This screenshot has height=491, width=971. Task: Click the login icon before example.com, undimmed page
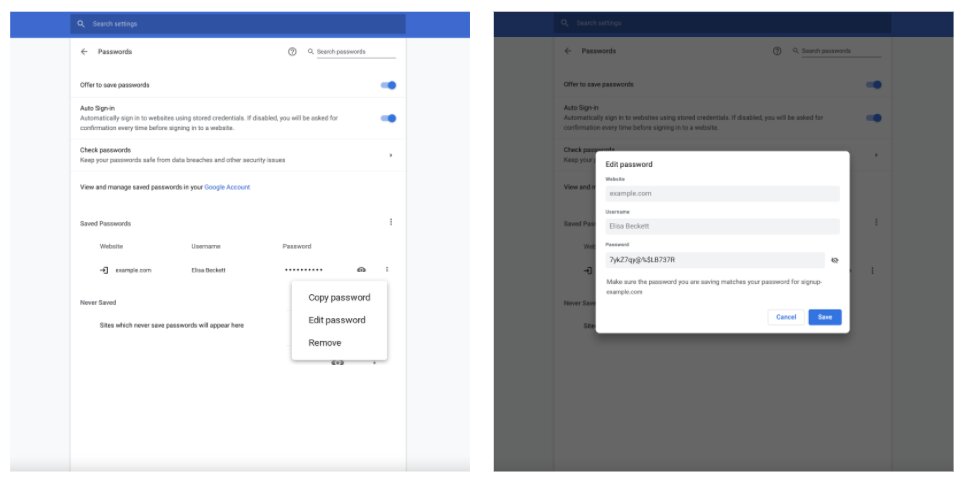104,271
